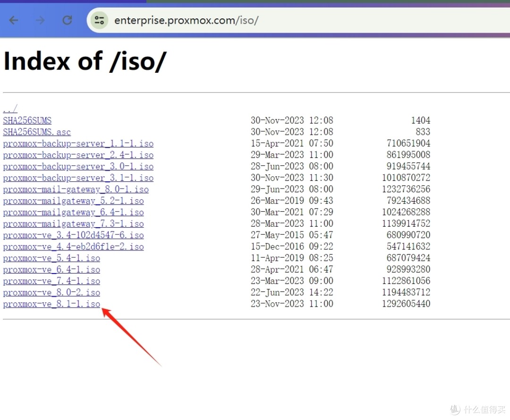Click the file size 1194483712
Viewport: 510px width, 420px height.
[x=406, y=292]
